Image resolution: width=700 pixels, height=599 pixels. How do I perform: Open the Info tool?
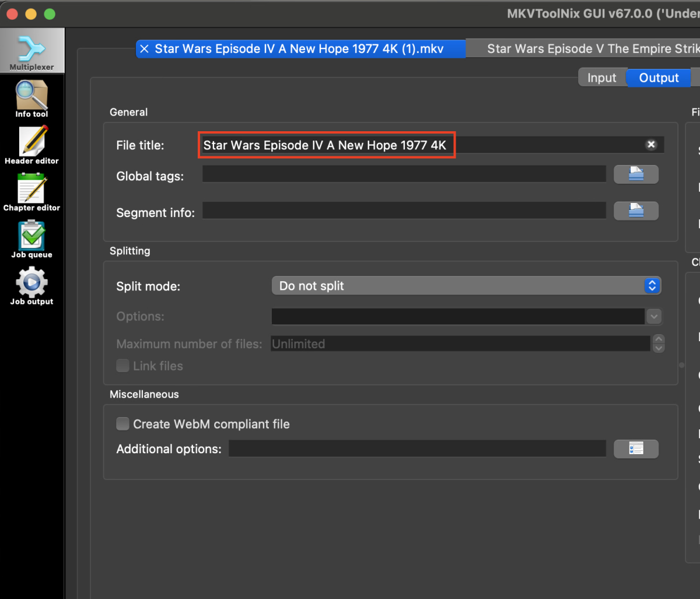click(x=32, y=99)
